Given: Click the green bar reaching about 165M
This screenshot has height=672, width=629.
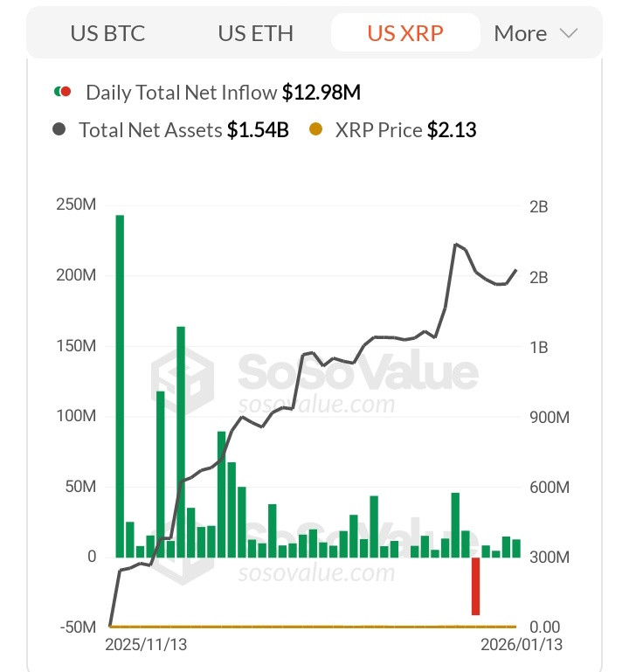Looking at the screenshot, I should point(181,442).
